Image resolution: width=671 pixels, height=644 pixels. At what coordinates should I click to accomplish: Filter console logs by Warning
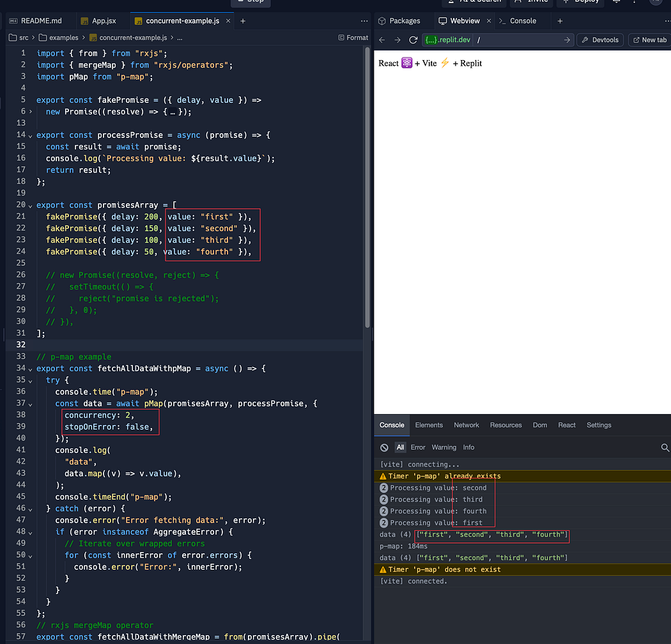coord(443,447)
